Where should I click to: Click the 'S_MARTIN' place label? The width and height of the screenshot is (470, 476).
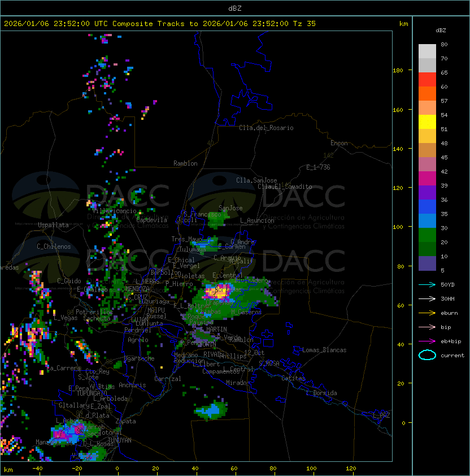pos(213,330)
